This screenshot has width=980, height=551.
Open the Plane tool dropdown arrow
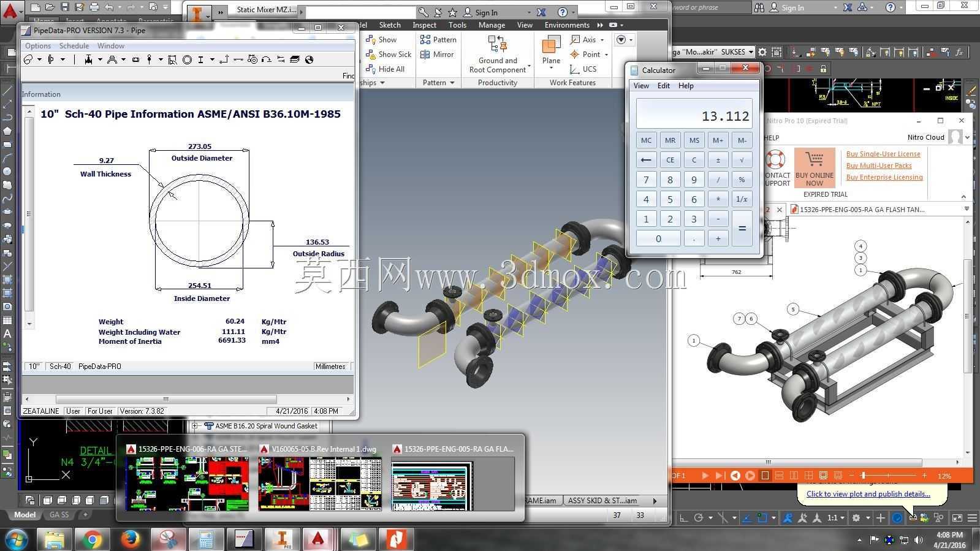point(551,69)
